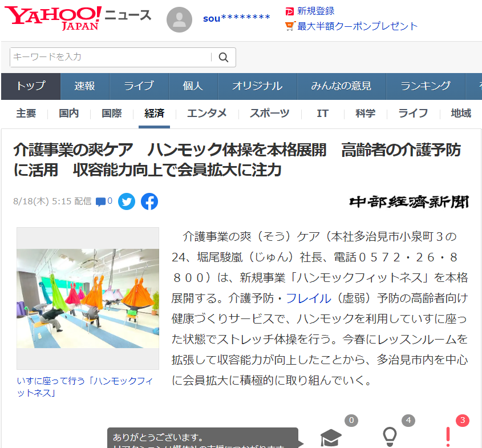Open the user profile avatar icon

pos(179,19)
